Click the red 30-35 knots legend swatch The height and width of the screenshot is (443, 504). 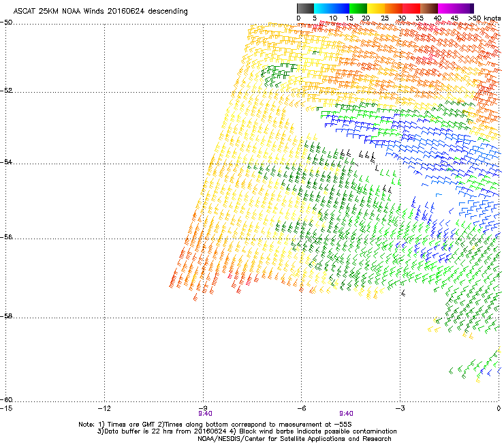click(411, 8)
